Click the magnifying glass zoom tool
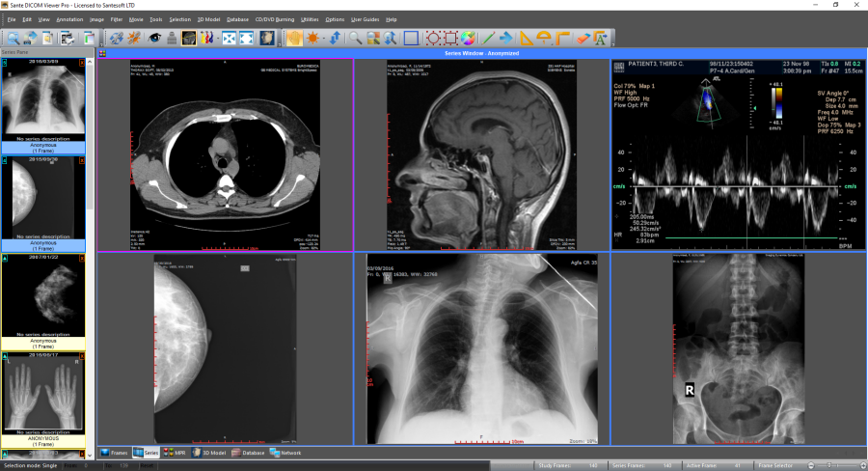The height and width of the screenshot is (471, 868). click(356, 39)
